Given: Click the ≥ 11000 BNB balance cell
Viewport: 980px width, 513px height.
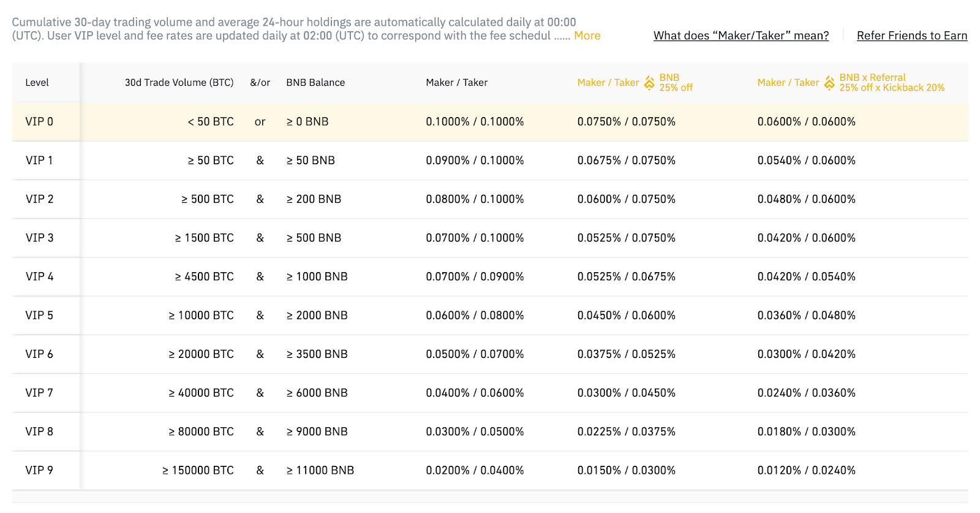Looking at the screenshot, I should (x=320, y=470).
